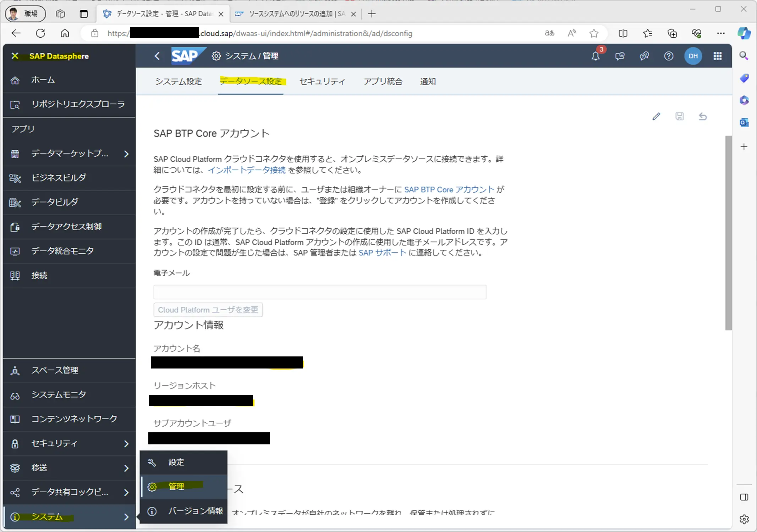
Task: Open vertical tabs icon in browser
Action: (x=84, y=14)
